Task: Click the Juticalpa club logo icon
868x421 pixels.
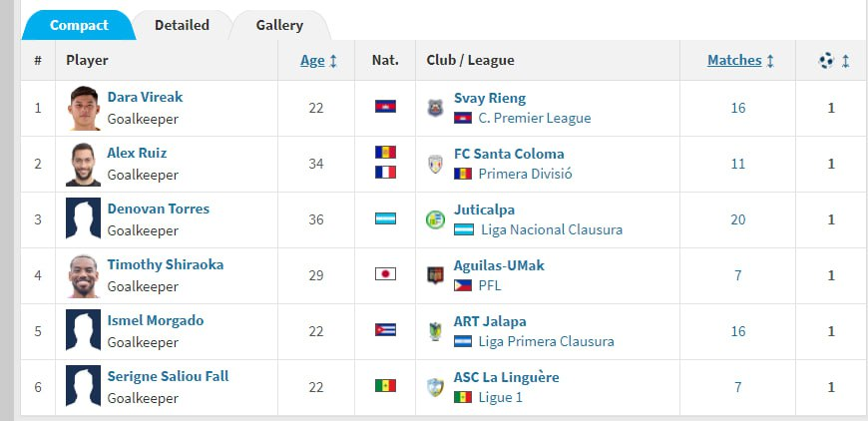Action: (x=435, y=219)
